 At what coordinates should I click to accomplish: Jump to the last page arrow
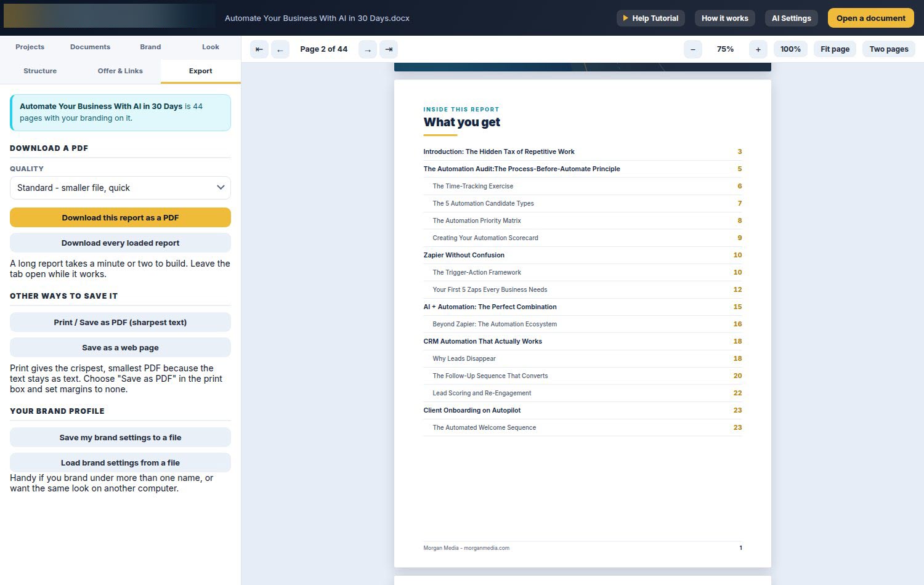click(389, 49)
